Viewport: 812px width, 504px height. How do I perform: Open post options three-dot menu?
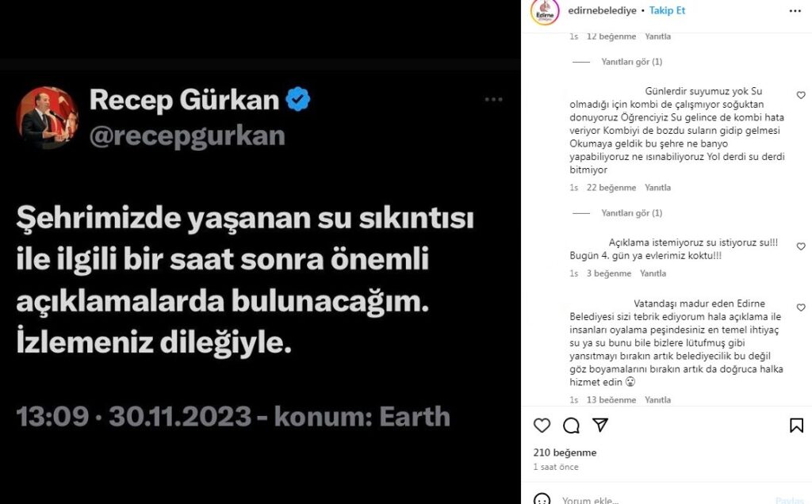[795, 11]
